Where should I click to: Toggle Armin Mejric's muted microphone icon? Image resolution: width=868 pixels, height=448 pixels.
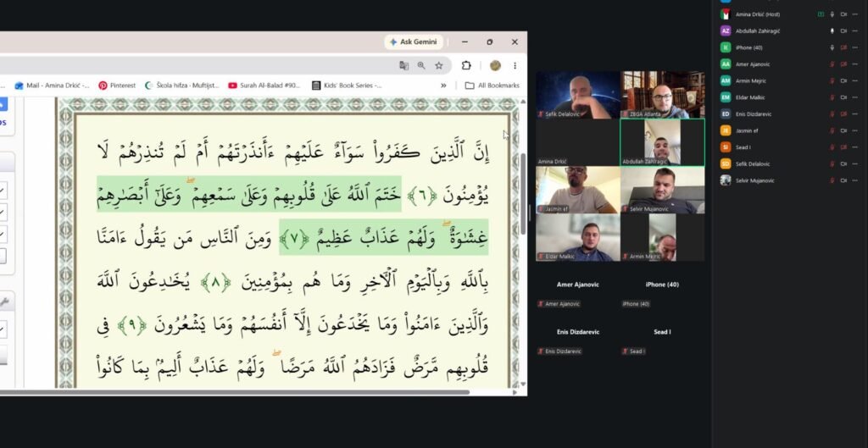(x=832, y=80)
